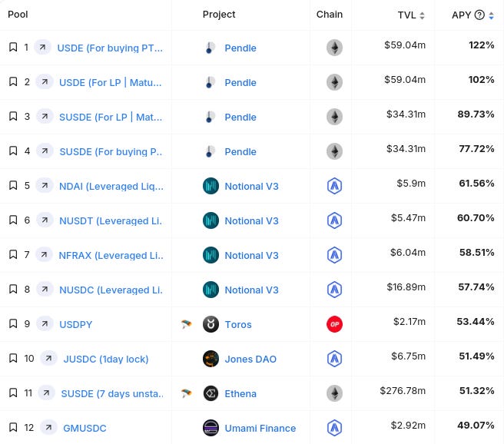
Task: Open external link arrow for pool row 2
Action: pyautogui.click(x=45, y=82)
